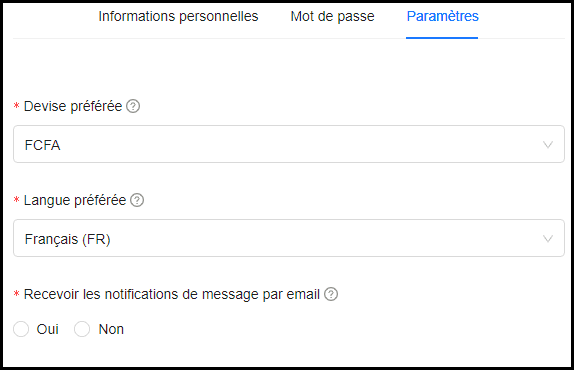This screenshot has height=370, width=574.
Task: Select the Oui radio button circle
Action: pyautogui.click(x=21, y=329)
